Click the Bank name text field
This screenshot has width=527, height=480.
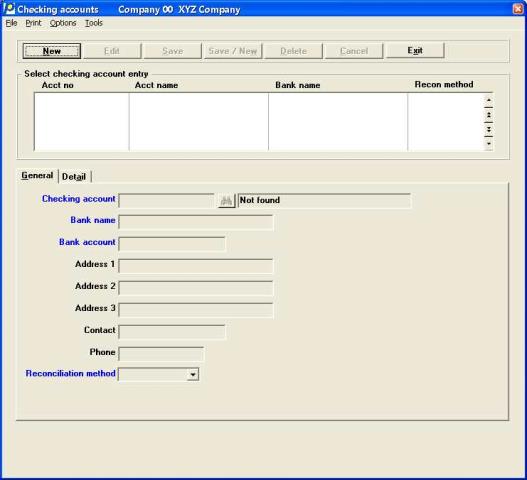click(x=196, y=223)
